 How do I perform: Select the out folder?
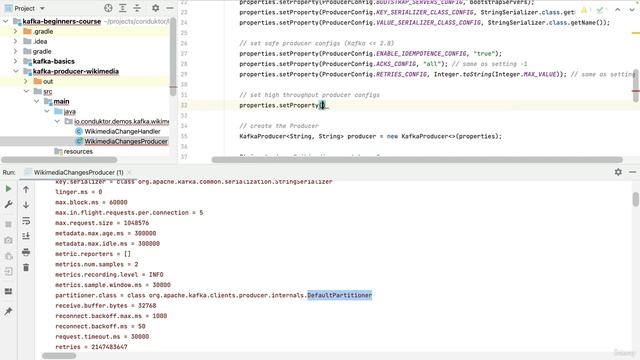pos(48,81)
